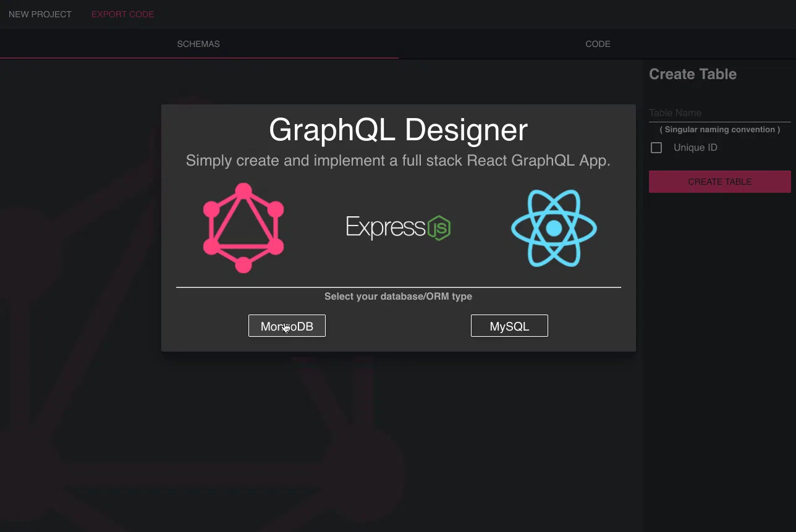Enable the Unique ID checkbox

(656, 148)
